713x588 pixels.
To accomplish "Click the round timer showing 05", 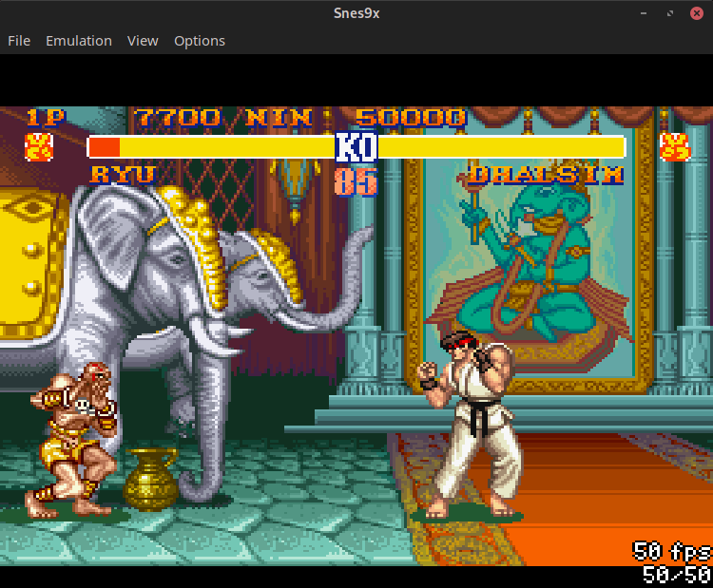I will (356, 181).
